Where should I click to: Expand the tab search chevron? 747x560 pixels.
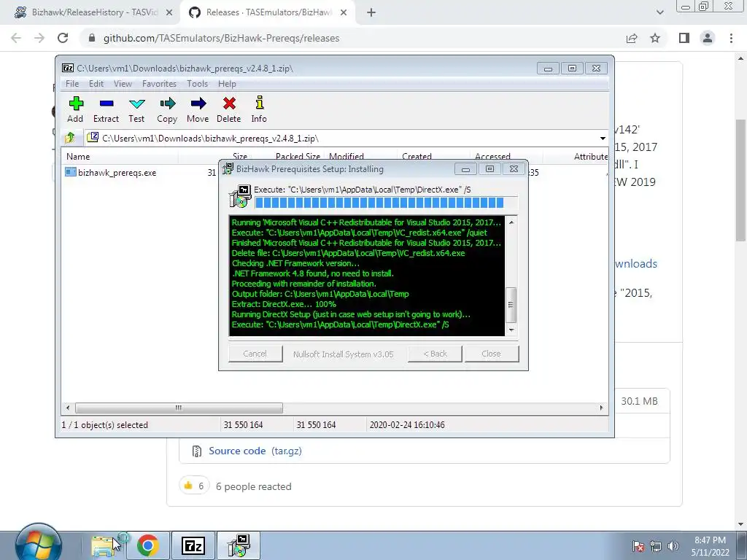tap(659, 12)
